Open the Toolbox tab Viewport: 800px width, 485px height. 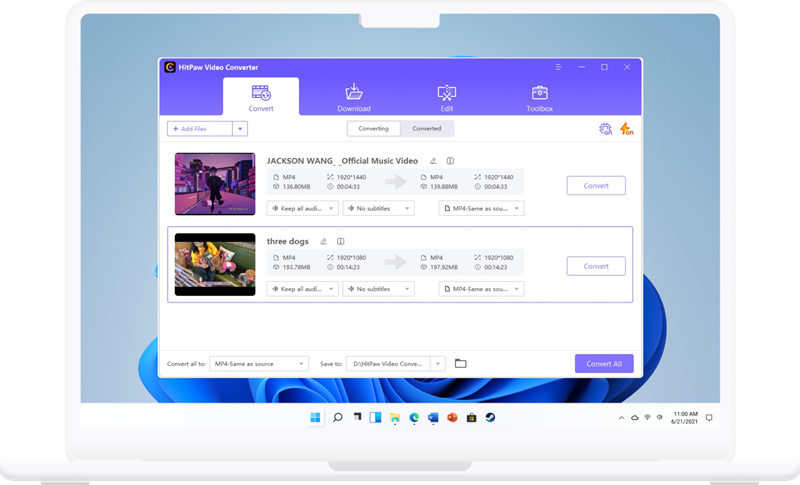[540, 98]
